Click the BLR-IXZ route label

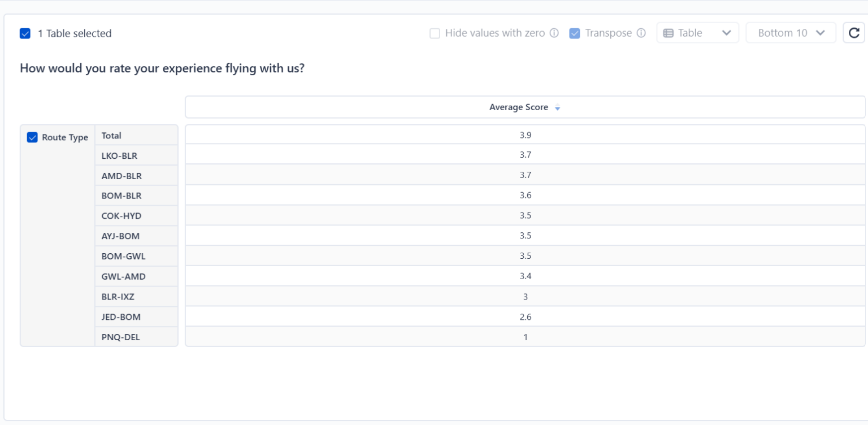[118, 297]
